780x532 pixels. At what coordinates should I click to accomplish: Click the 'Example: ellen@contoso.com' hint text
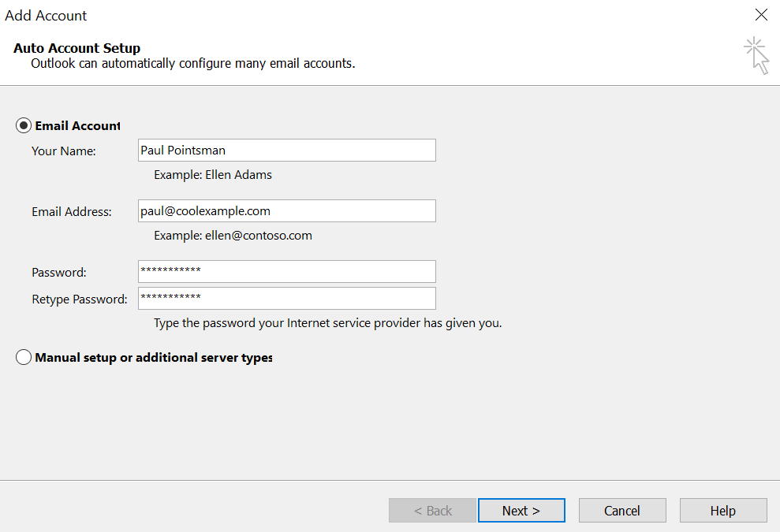[233, 236]
